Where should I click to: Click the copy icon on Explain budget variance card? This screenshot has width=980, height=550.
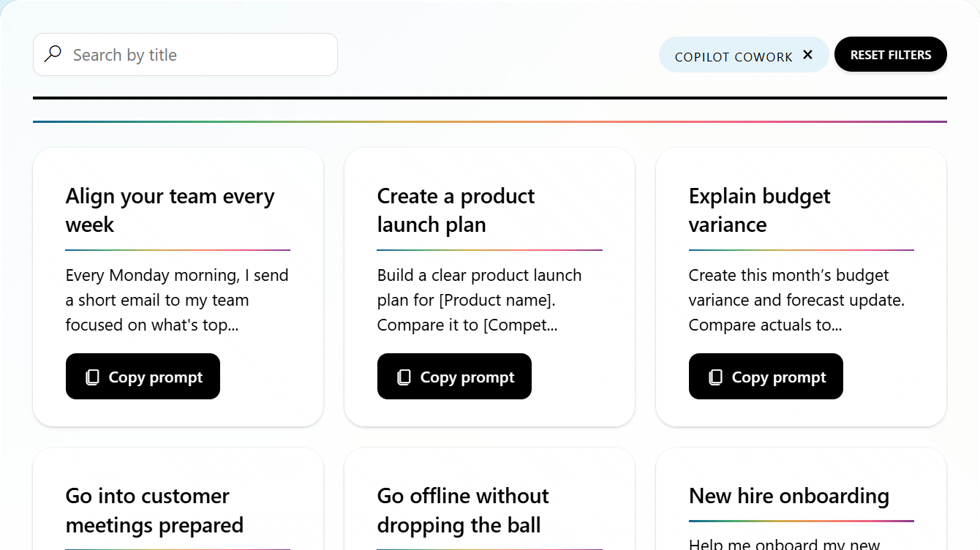[715, 377]
